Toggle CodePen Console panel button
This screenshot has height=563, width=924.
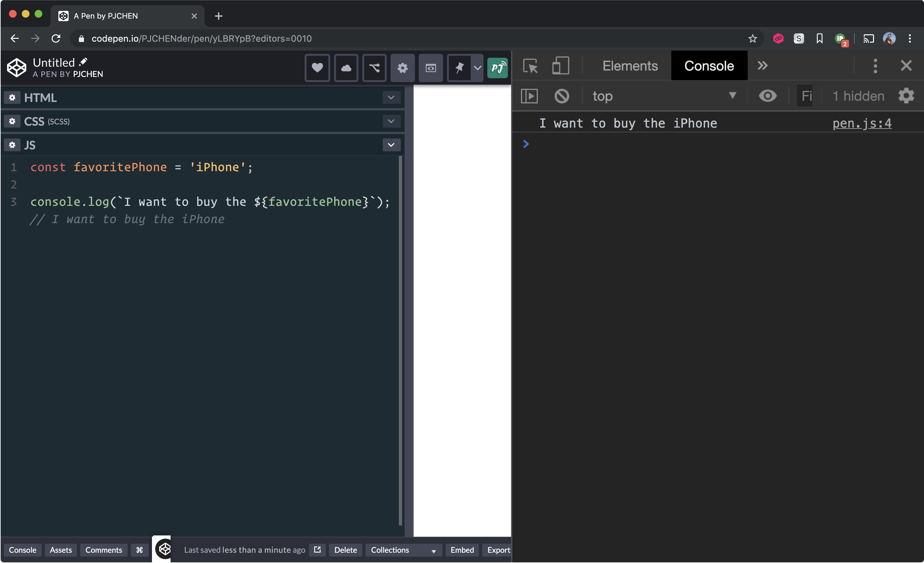coord(22,550)
